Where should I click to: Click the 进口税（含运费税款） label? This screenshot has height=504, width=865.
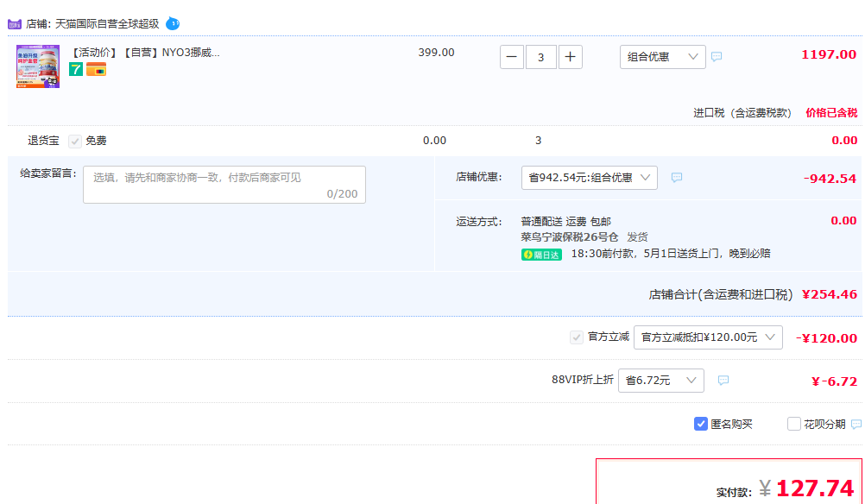point(742,113)
